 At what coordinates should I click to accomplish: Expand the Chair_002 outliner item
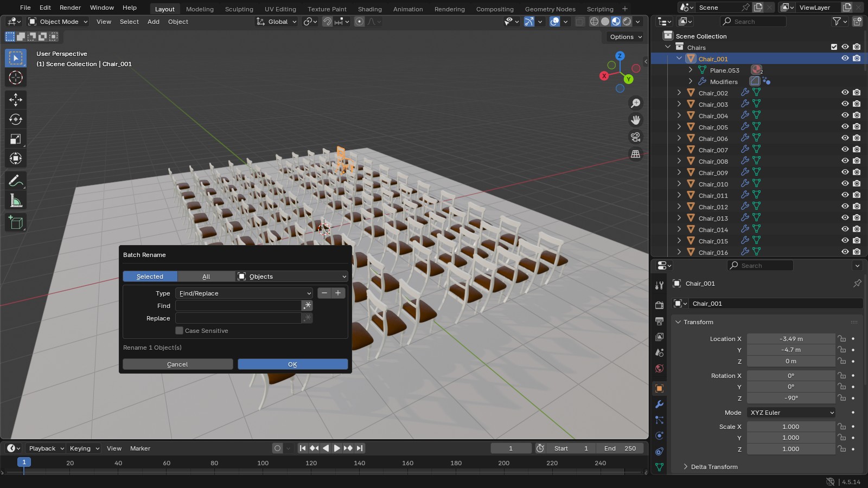tap(679, 93)
